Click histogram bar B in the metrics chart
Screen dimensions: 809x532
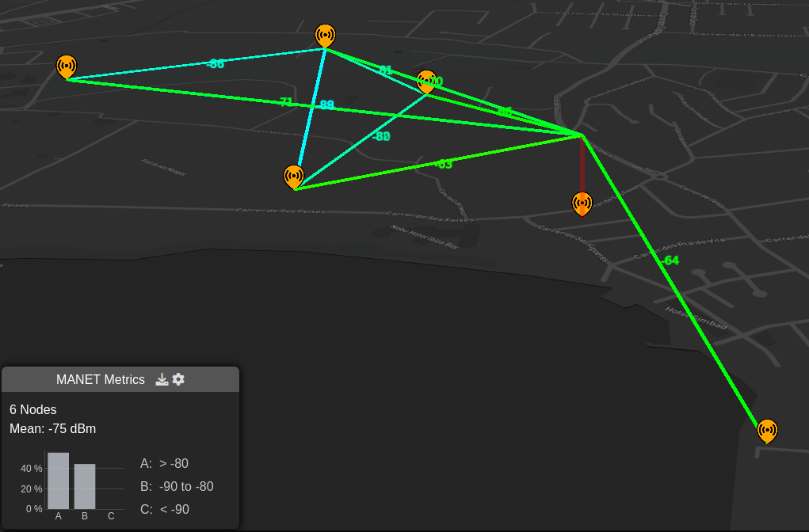point(84,487)
